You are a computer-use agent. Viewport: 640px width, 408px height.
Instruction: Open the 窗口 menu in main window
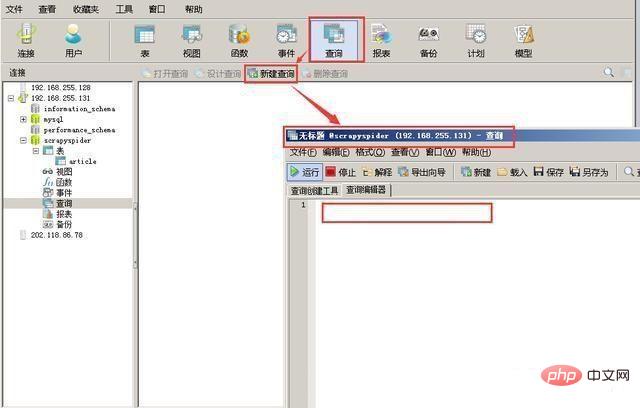point(157,9)
